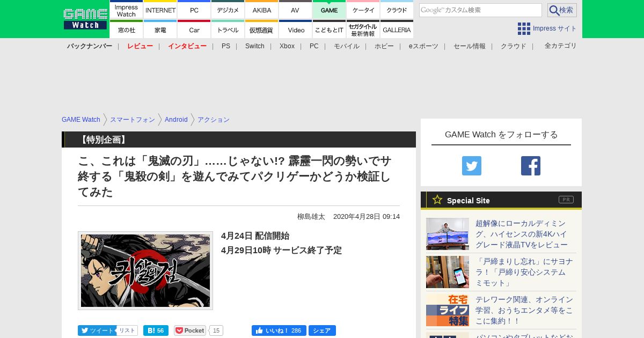Go to GAME Watch breadcrumb
Image resolution: width=644 pixels, height=338 pixels.
click(81, 120)
